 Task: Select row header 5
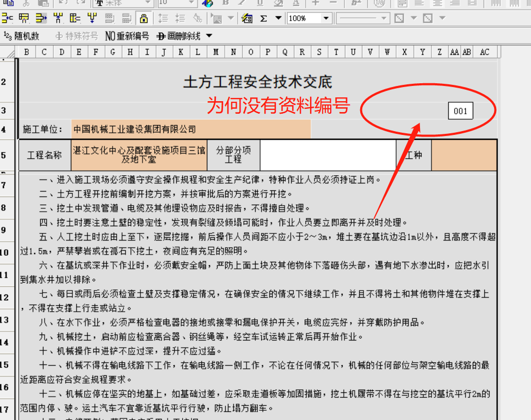point(4,155)
